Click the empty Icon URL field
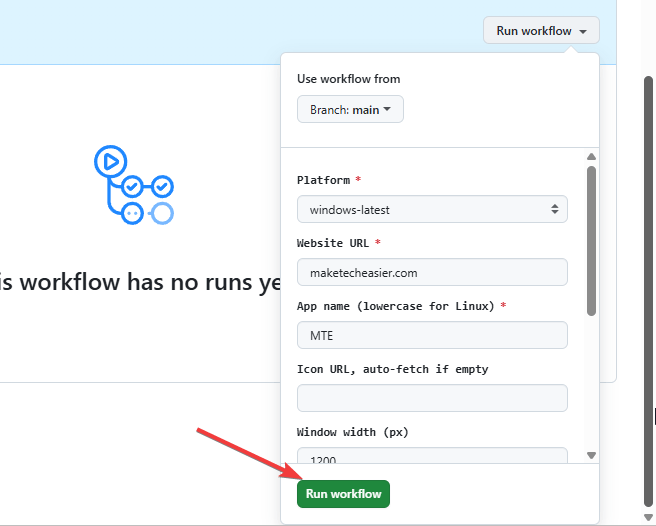The width and height of the screenshot is (656, 526). click(x=432, y=398)
